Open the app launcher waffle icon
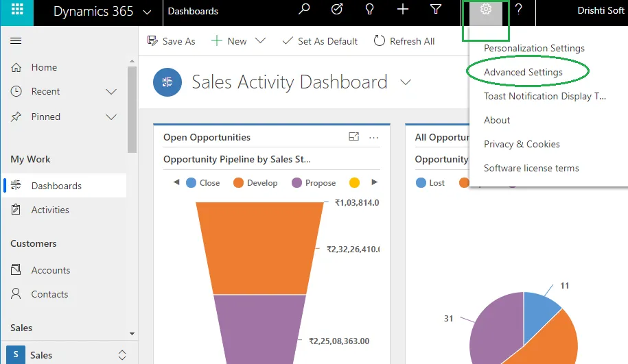The height and width of the screenshot is (364, 628). (17, 10)
